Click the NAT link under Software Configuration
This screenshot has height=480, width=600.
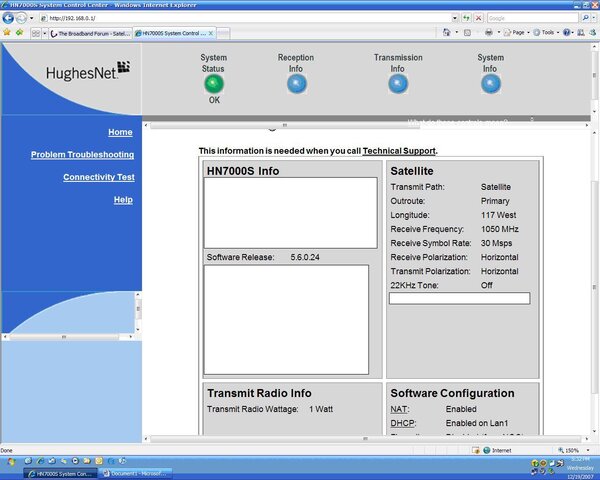(x=399, y=409)
